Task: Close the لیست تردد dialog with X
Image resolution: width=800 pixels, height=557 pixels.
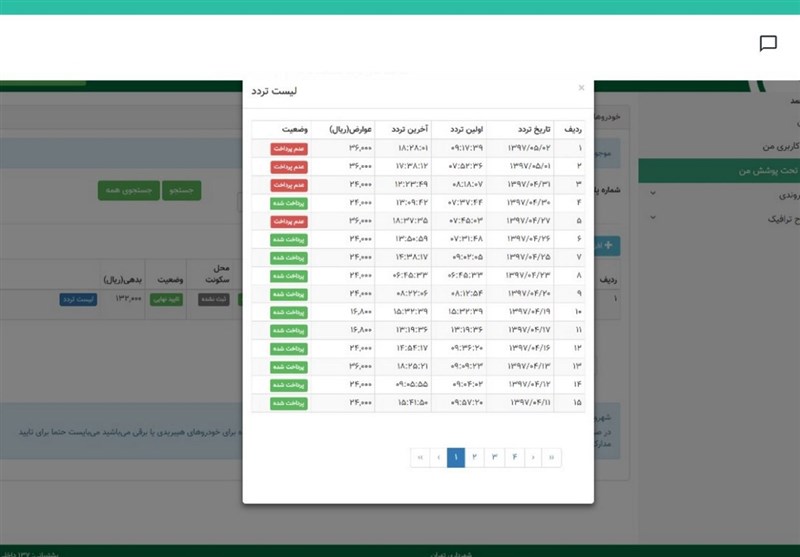Action: pyautogui.click(x=581, y=88)
